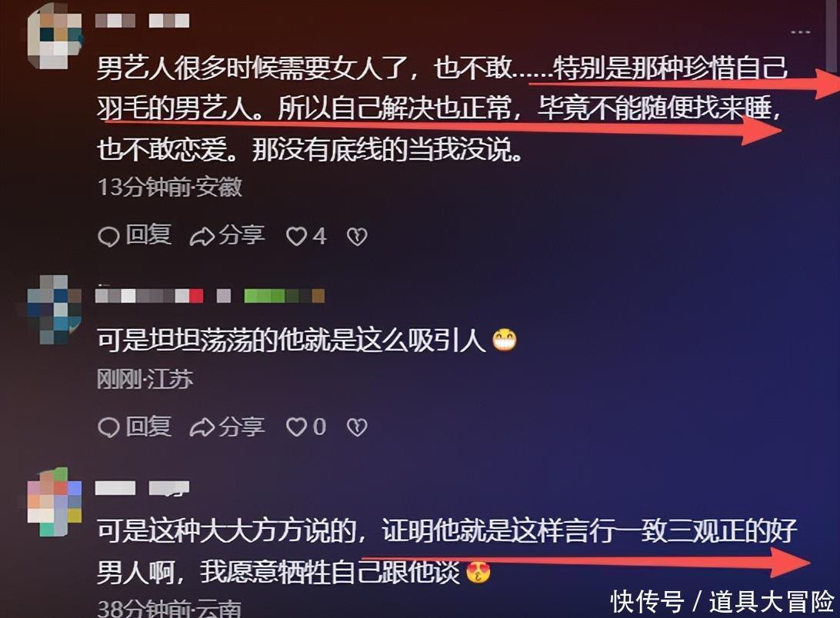The width and height of the screenshot is (840, 618).
Task: Click the heart-eyes emoji in the third comment
Action: pyautogui.click(x=478, y=573)
